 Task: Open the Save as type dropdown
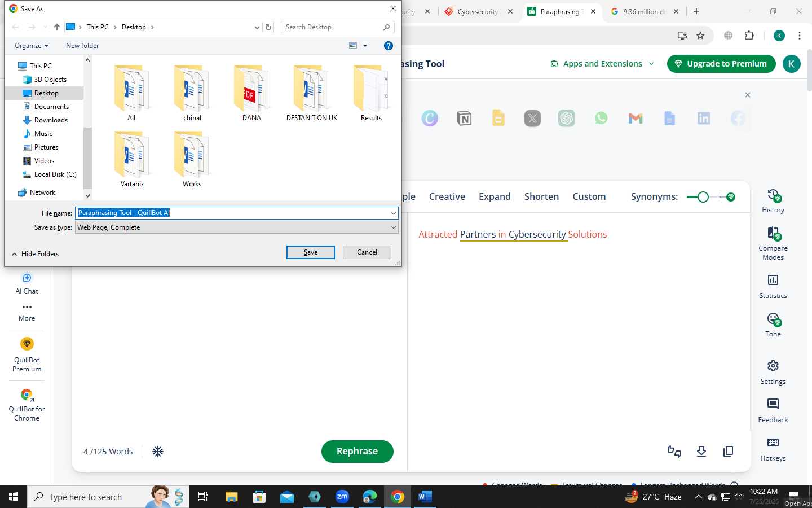pos(393,227)
